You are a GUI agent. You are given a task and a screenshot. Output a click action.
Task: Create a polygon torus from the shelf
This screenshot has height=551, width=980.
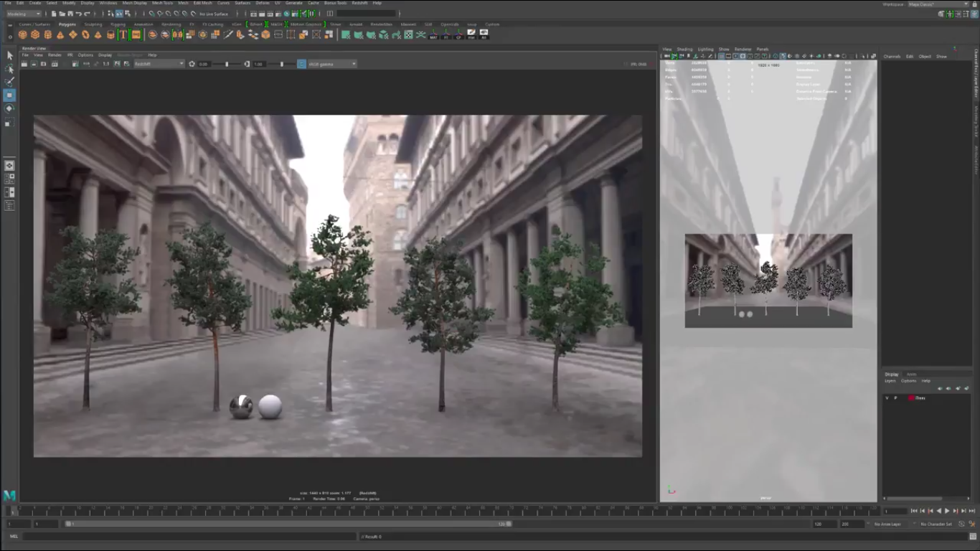(x=85, y=34)
